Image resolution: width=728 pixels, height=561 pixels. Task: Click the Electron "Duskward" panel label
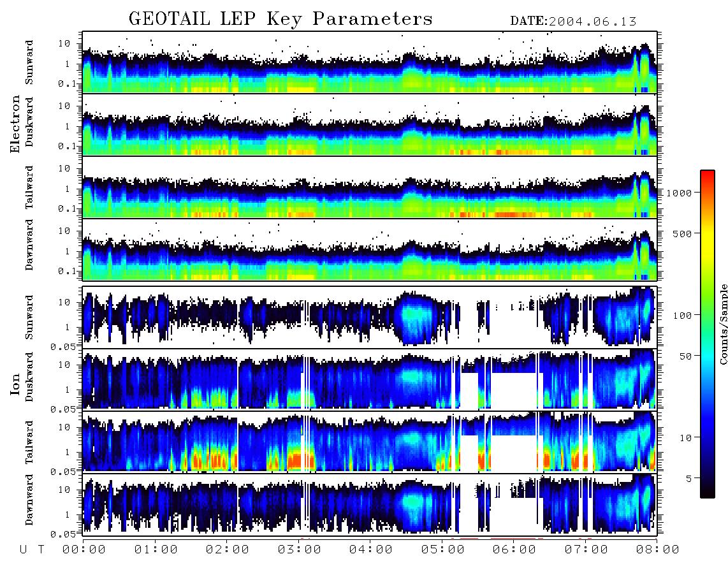tap(29, 122)
